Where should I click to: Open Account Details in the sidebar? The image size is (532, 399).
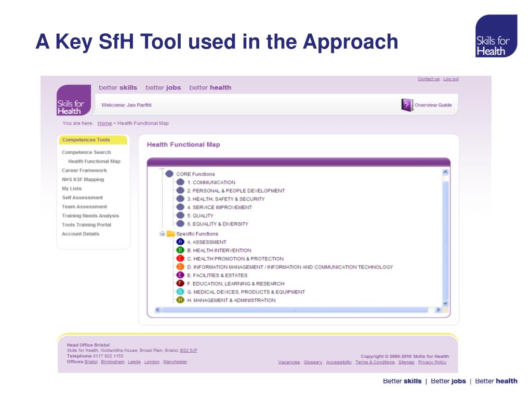[x=81, y=234]
